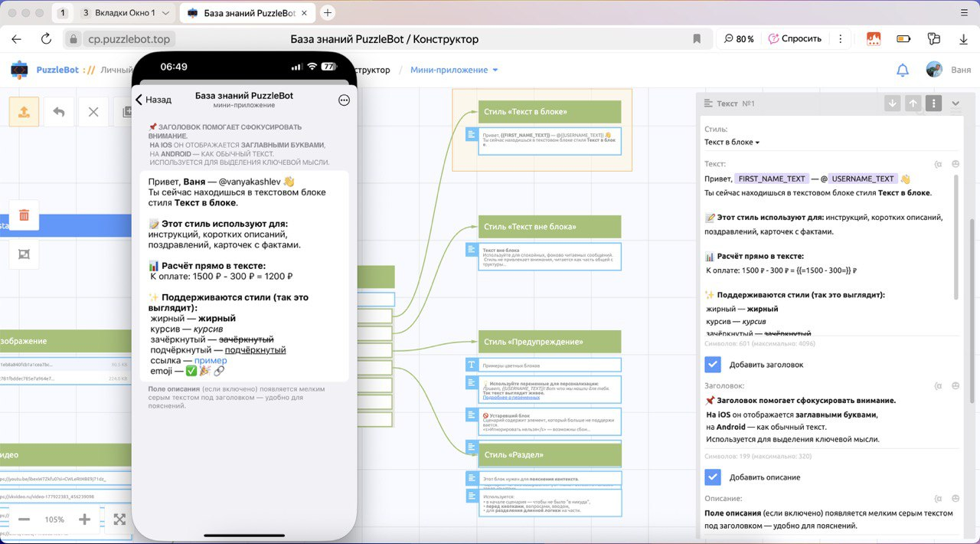Click the variables icon beside Текст field

point(938,164)
